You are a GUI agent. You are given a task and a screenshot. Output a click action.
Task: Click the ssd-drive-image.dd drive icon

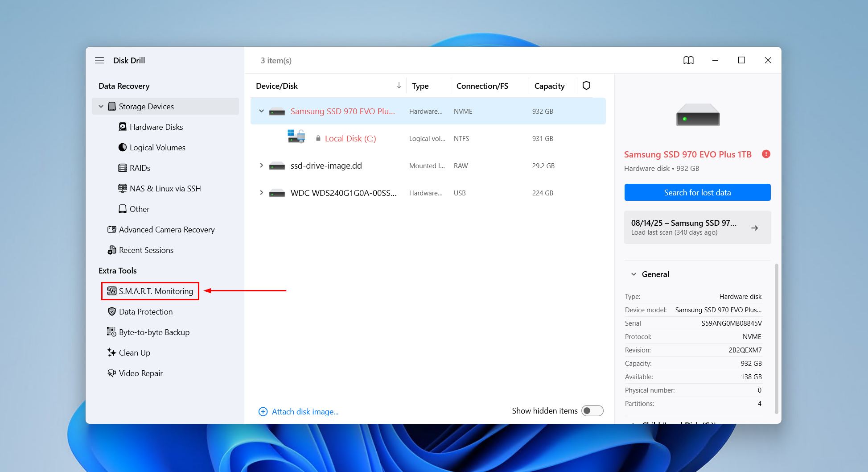(277, 166)
